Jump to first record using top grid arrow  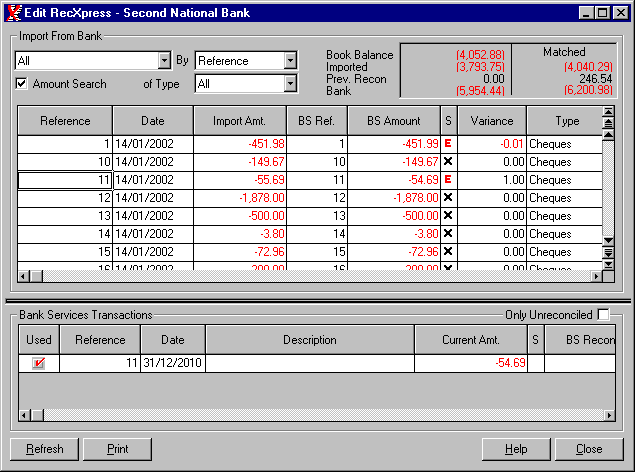pos(608,111)
